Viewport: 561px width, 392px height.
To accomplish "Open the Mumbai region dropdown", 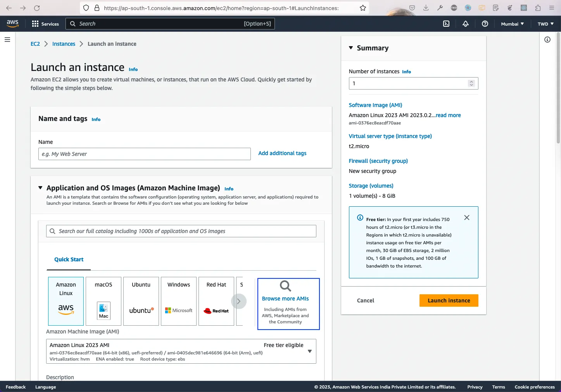I will (513, 24).
